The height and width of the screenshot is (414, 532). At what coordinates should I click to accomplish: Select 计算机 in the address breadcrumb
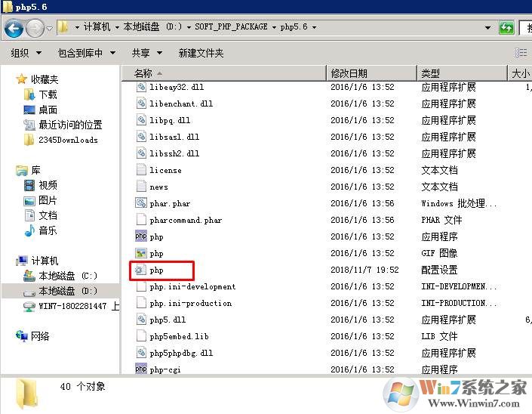tap(97, 27)
